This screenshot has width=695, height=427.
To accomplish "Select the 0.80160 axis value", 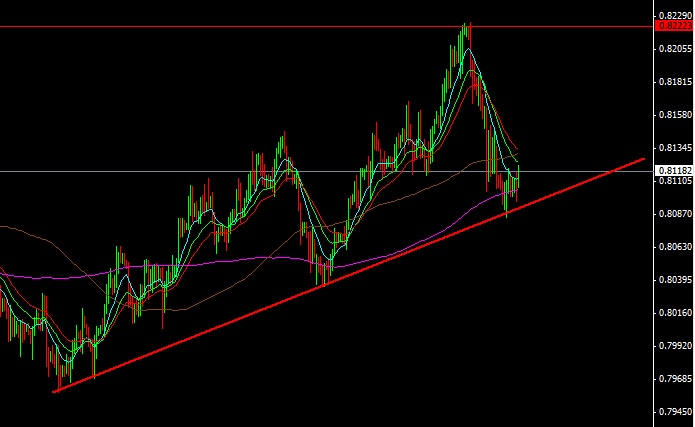I will [x=675, y=313].
